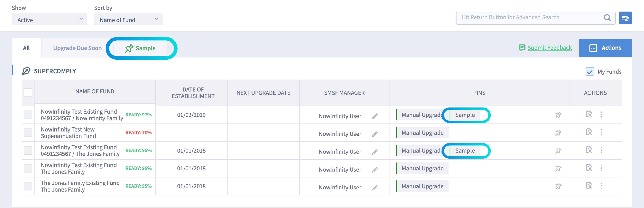This screenshot has width=644, height=208.
Task: Open document preview for The Jones Family Existing Fund
Action: 589,185
